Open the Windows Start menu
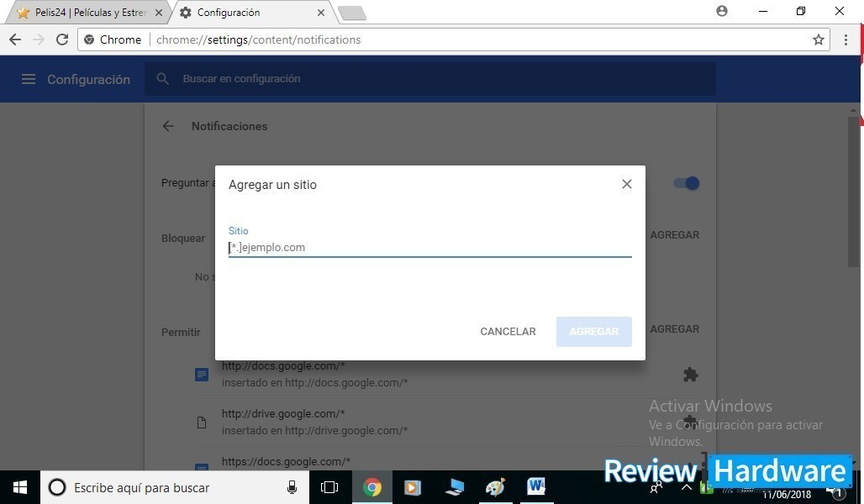Screen dimensions: 864x504 pyautogui.click(x=20, y=487)
